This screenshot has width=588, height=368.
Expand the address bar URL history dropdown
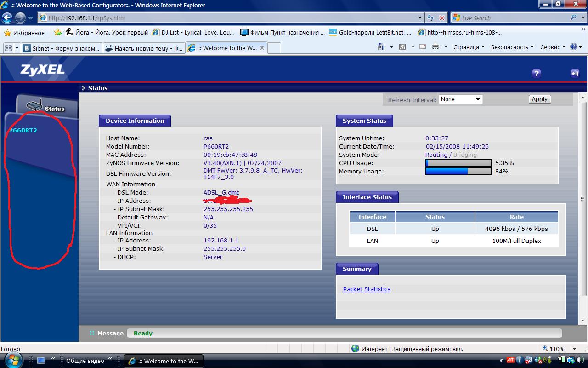coord(420,18)
